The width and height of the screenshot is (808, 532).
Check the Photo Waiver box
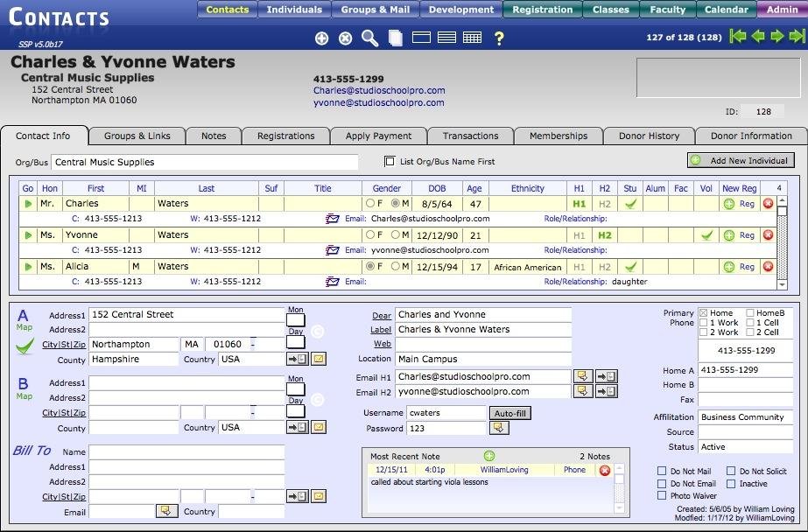[x=662, y=495]
